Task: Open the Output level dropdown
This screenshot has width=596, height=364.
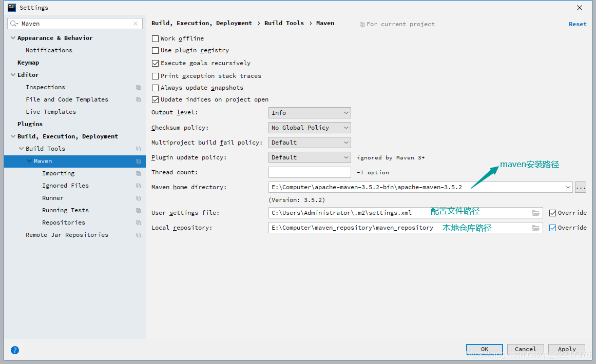Action: 310,113
